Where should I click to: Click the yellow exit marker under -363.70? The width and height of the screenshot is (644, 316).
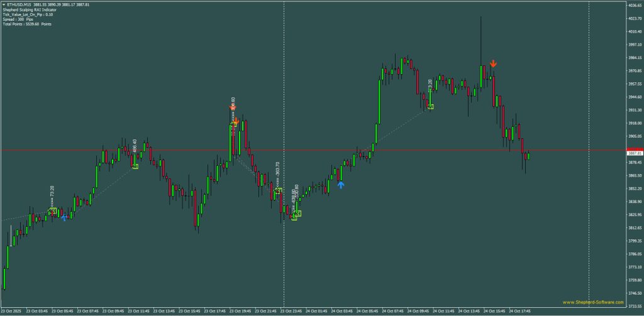[279, 190]
